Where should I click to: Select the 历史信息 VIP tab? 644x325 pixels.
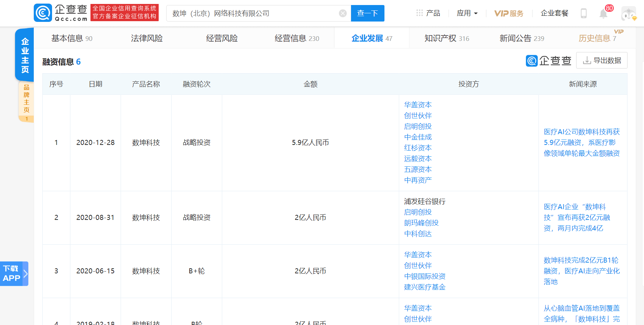tap(597, 38)
